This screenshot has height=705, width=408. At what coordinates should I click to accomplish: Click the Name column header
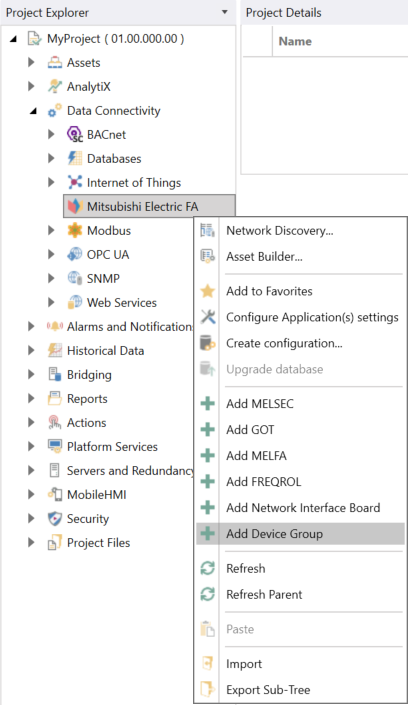pyautogui.click(x=295, y=41)
